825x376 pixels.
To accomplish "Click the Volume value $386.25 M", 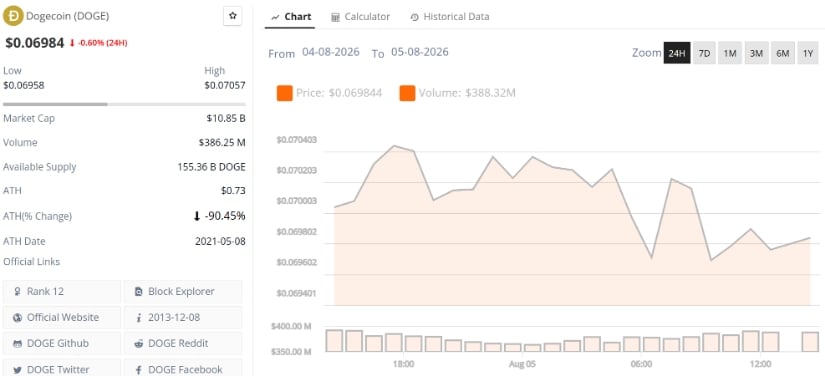I will tap(222, 143).
